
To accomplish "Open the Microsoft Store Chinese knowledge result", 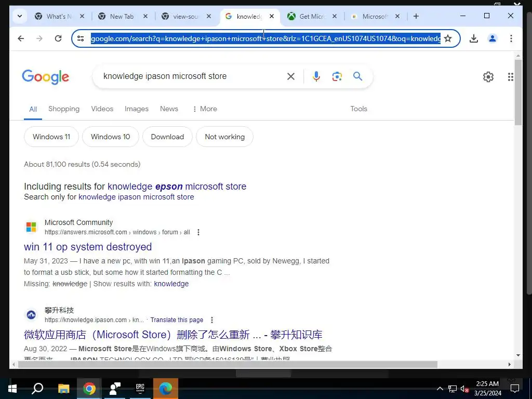I will [x=172, y=335].
